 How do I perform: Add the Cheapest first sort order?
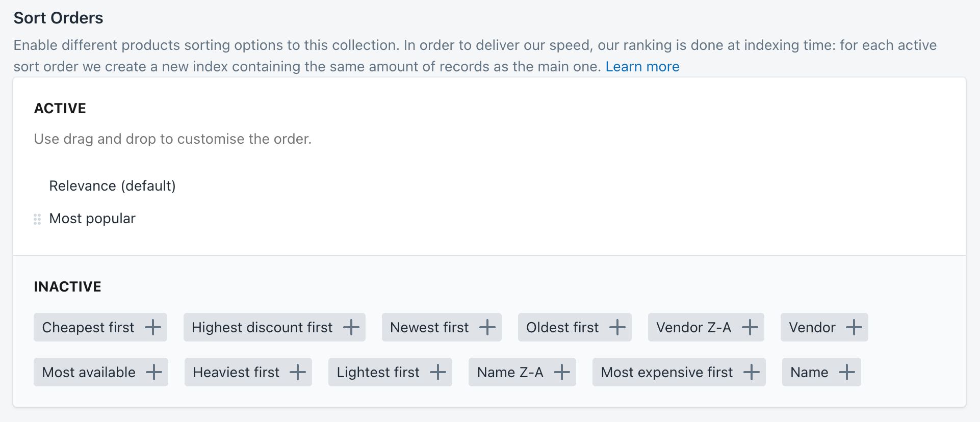pyautogui.click(x=152, y=327)
